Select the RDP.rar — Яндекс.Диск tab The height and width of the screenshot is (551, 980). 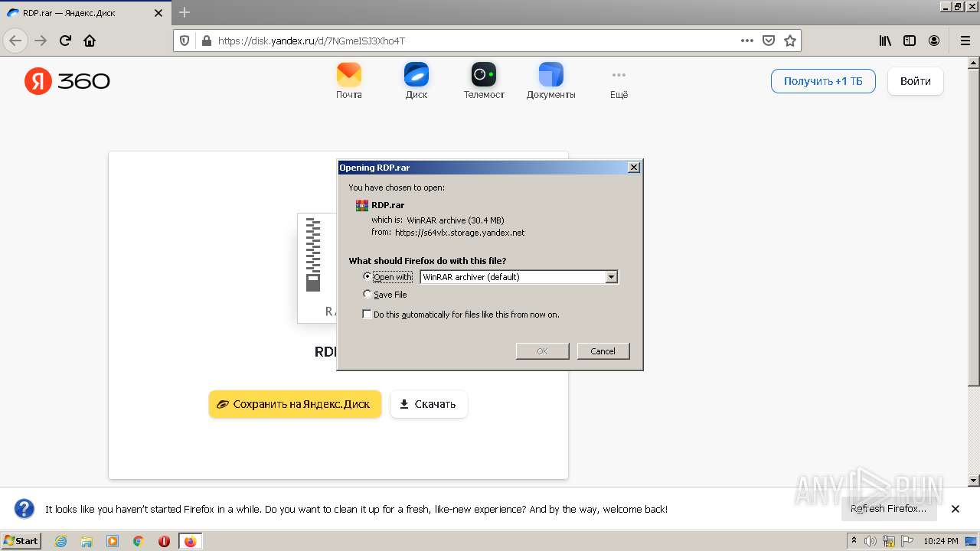[85, 13]
